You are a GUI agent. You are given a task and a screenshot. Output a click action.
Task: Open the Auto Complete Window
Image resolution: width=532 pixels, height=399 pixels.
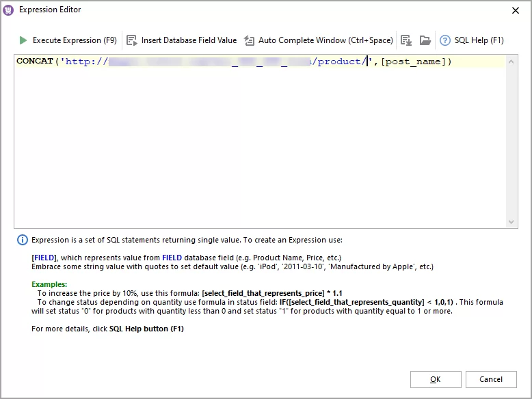pyautogui.click(x=250, y=40)
